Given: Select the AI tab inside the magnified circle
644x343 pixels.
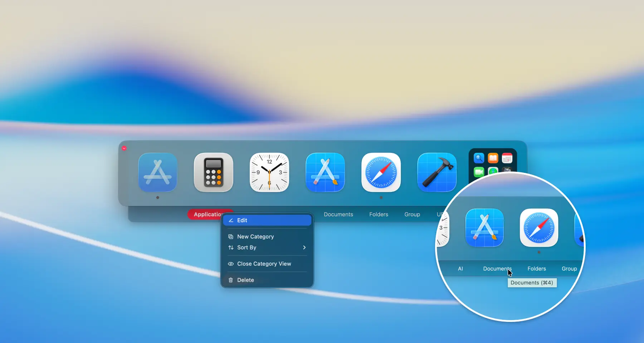Looking at the screenshot, I should tap(460, 269).
